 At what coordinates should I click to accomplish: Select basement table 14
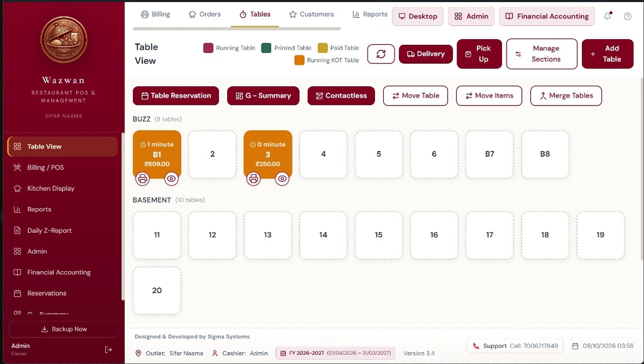click(323, 235)
